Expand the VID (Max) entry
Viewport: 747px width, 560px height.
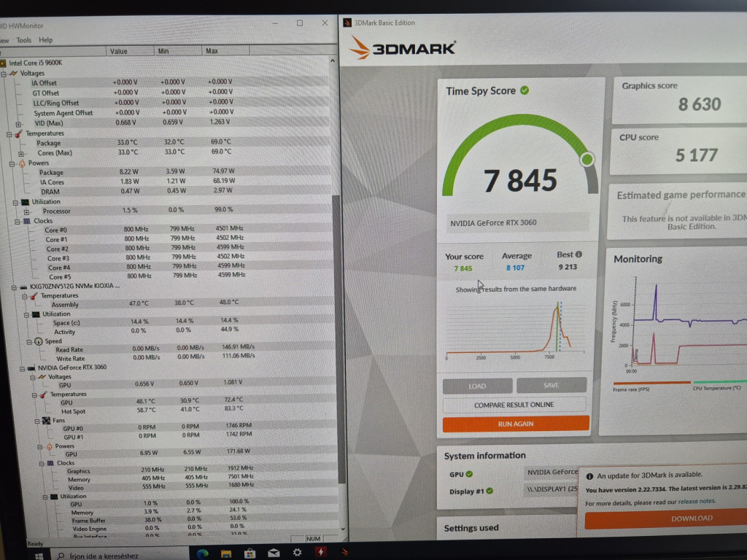pyautogui.click(x=18, y=124)
